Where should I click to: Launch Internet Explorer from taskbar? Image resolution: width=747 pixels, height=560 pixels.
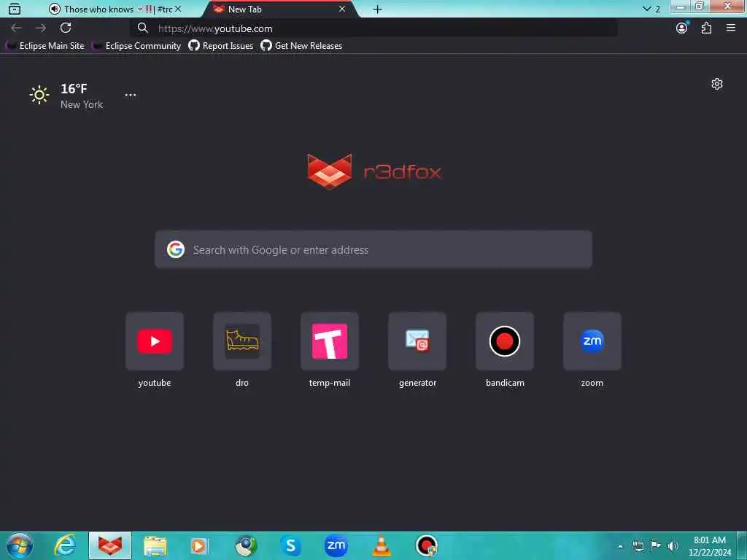65,545
